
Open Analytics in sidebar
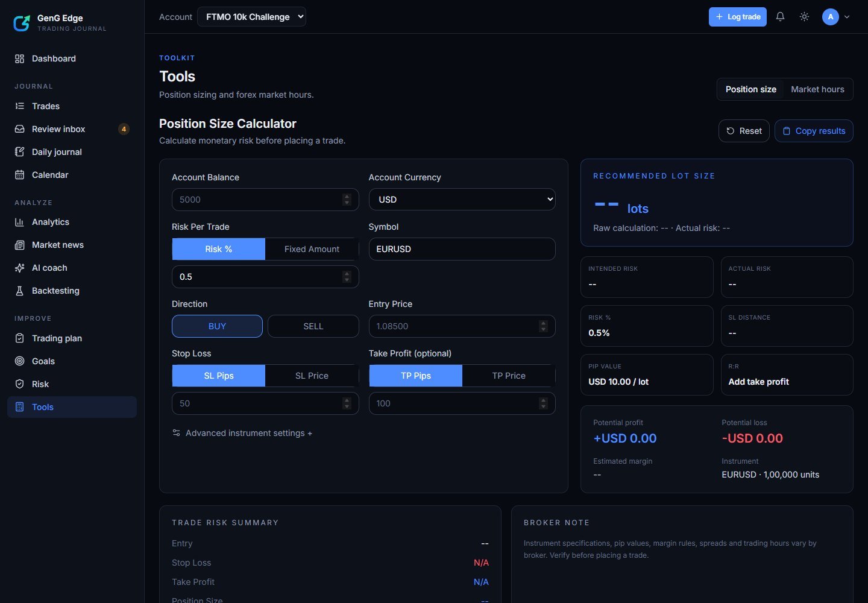pyautogui.click(x=72, y=222)
